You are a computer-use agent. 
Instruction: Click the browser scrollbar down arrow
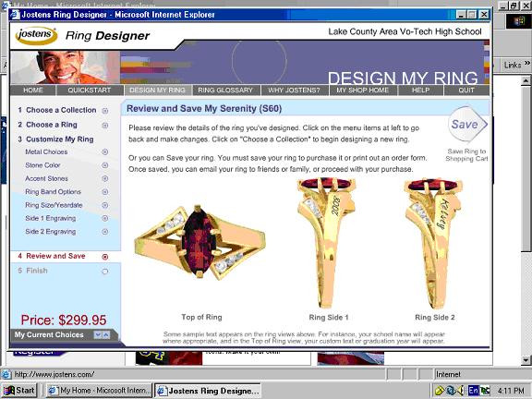(526, 360)
